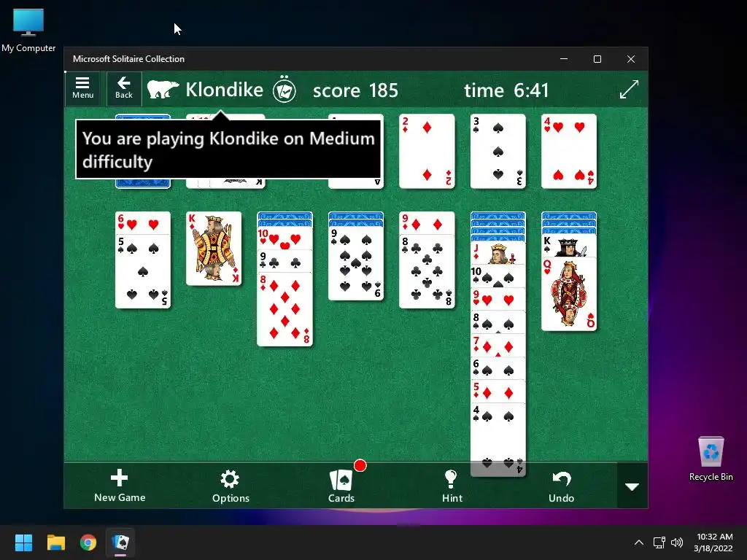
Task: Select the 9 of hearts card
Action: pos(498,300)
